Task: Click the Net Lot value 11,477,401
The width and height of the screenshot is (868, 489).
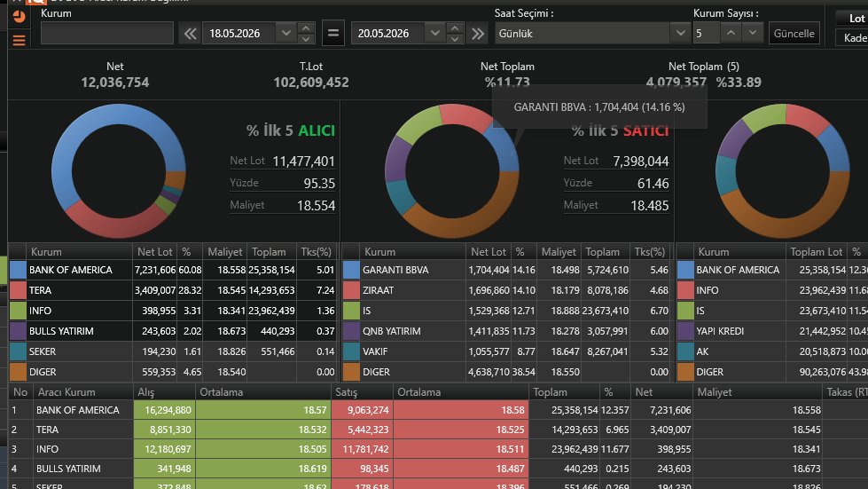Action: (304, 162)
